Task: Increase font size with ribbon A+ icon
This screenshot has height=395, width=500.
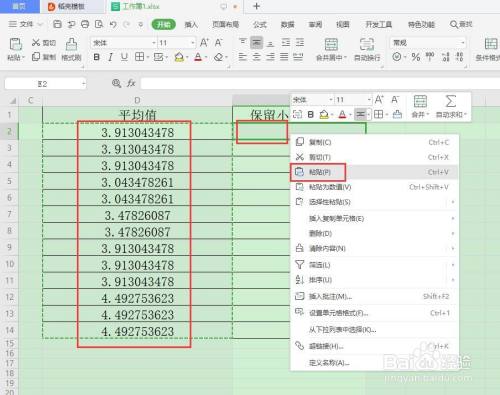Action: point(204,43)
